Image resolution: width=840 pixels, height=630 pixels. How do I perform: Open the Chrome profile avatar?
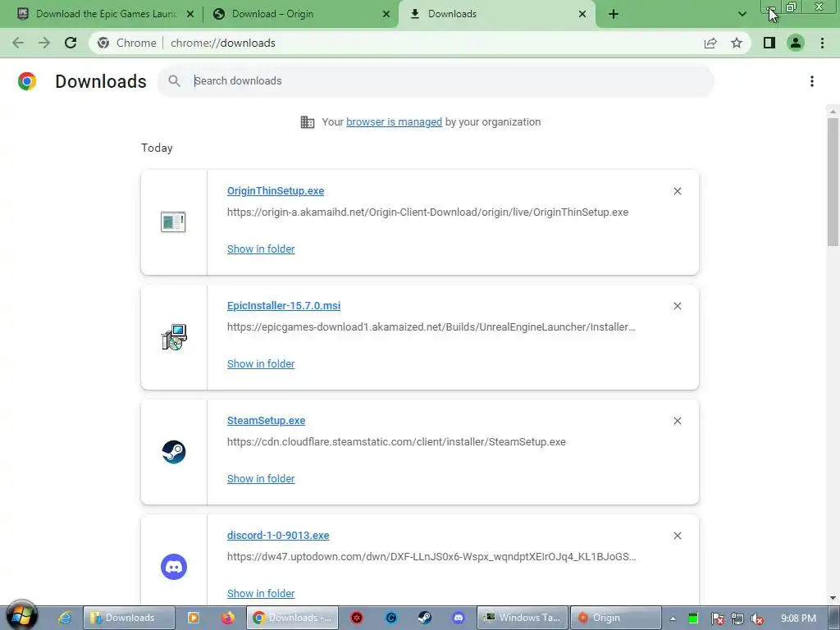(x=796, y=43)
